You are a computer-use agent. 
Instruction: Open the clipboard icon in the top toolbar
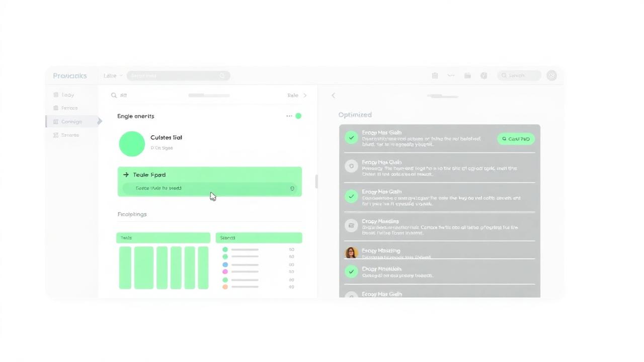435,75
